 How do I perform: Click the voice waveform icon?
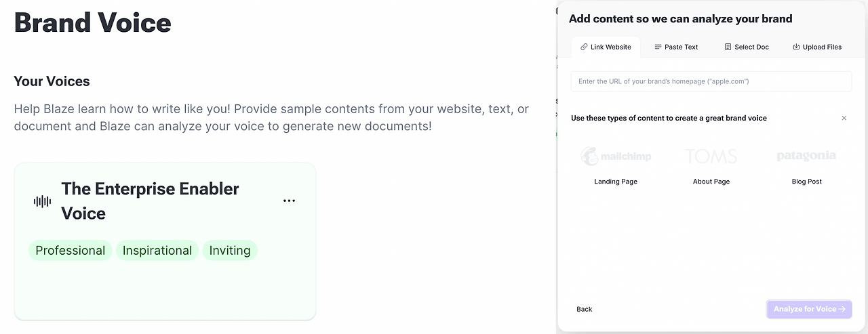(42, 201)
